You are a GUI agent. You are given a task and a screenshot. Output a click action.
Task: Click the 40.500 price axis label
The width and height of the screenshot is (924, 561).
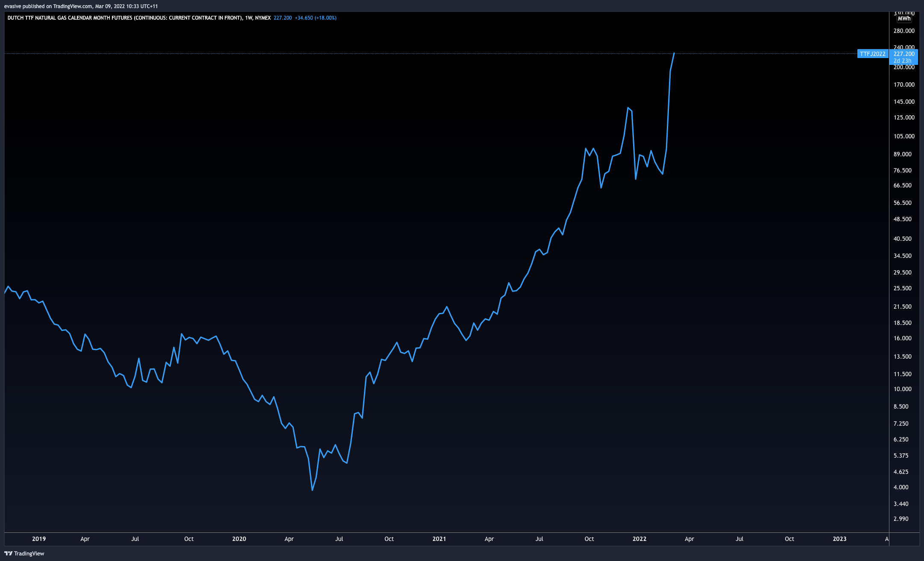(903, 239)
